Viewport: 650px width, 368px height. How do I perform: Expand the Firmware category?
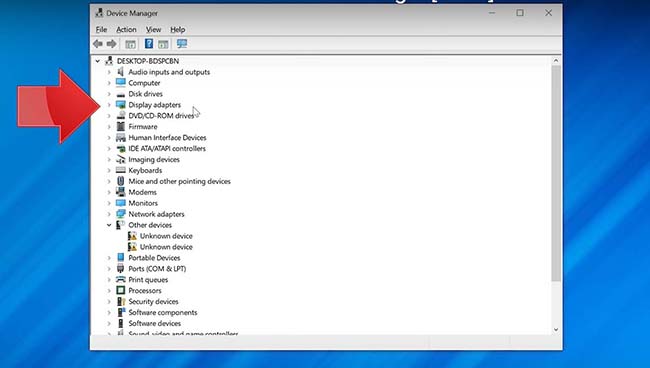click(109, 126)
